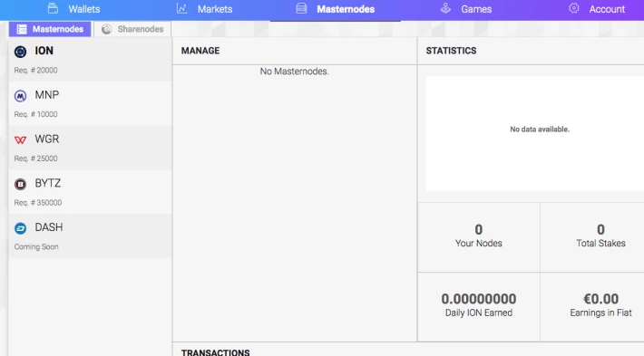Screen dimensions: 644x356
Task: Click the BYTZ coin logo
Action: (20, 184)
